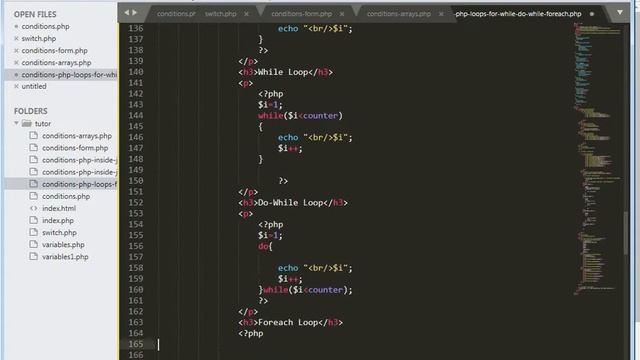Click the echo statement on line 158
The image size is (640, 360).
315,268
